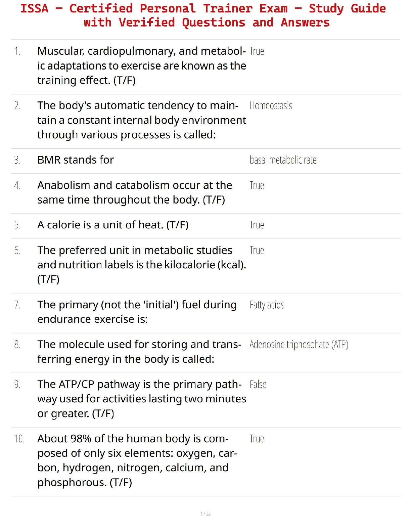Click the 'Adenosine triphosphate (ATP)' answer
411x532 pixels.
[299, 345]
